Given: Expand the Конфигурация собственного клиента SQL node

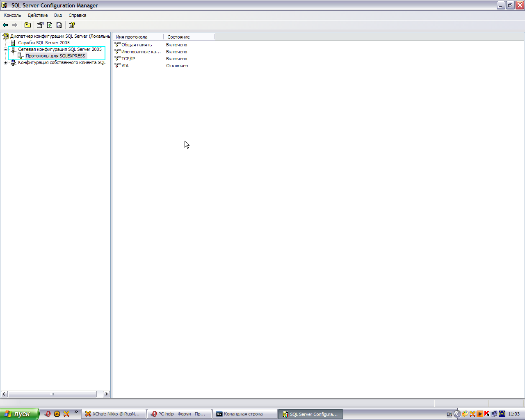Looking at the screenshot, I should click(6, 62).
